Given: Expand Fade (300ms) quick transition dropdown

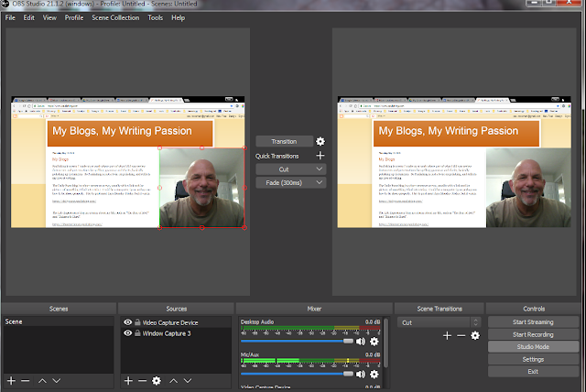Looking at the screenshot, I should 320,182.
